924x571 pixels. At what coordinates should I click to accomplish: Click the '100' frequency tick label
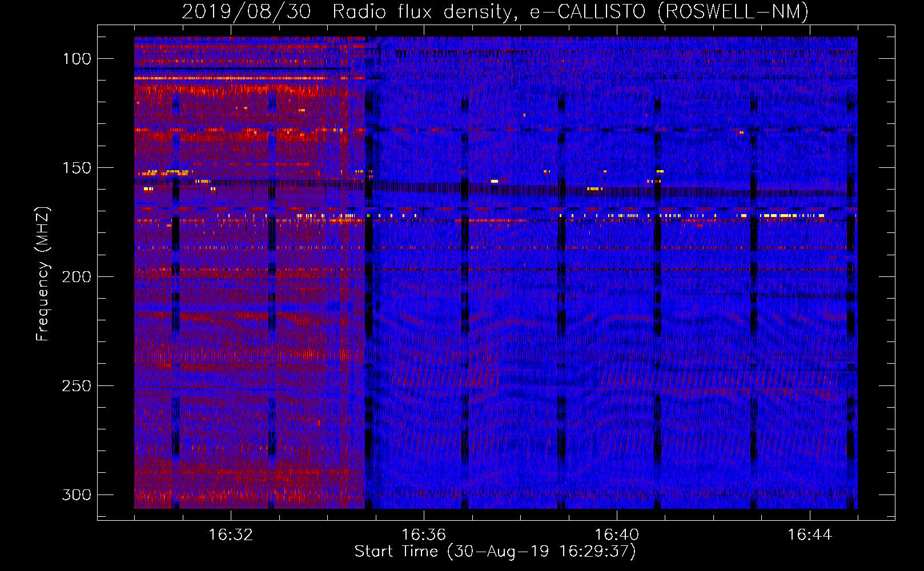pyautogui.click(x=76, y=59)
